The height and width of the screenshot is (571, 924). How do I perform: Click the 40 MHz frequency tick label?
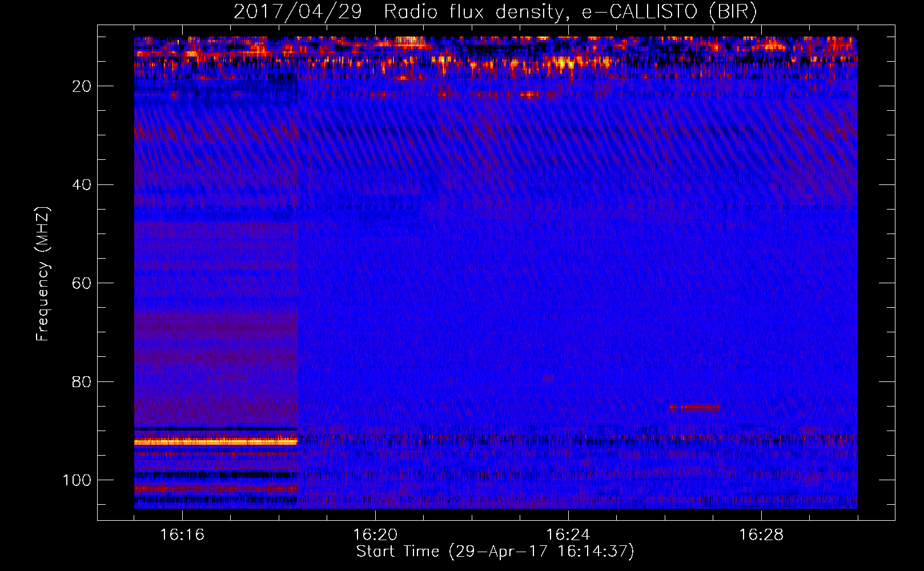(82, 185)
